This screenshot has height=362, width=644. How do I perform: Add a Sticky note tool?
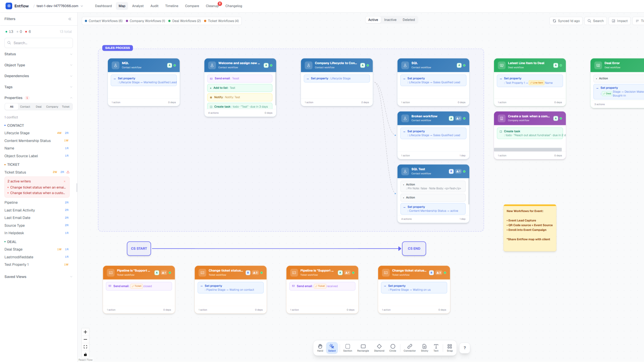point(424,348)
